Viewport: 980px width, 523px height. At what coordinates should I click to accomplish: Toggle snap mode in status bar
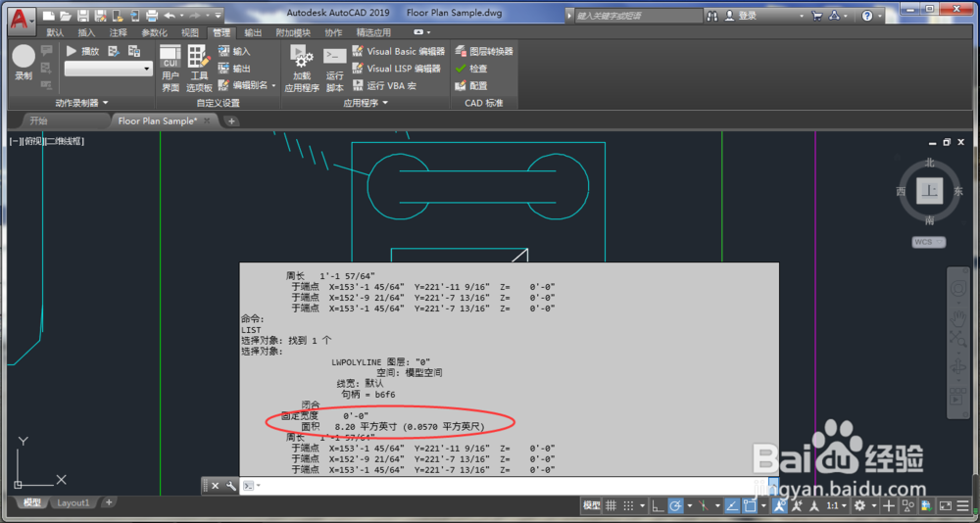tap(629, 505)
